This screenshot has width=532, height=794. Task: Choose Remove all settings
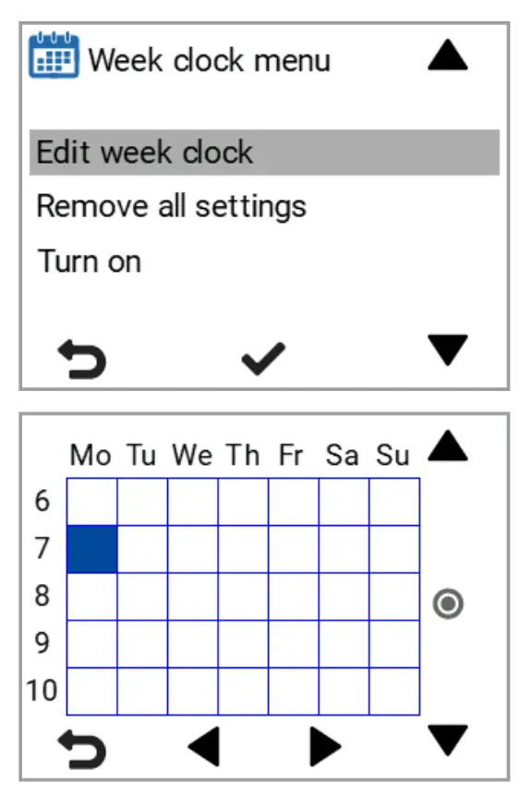coord(170,207)
